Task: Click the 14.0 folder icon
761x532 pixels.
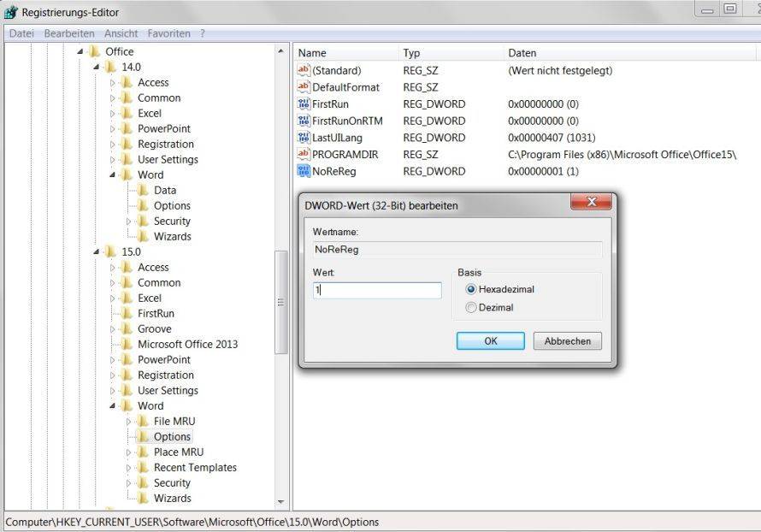Action: 110,67
